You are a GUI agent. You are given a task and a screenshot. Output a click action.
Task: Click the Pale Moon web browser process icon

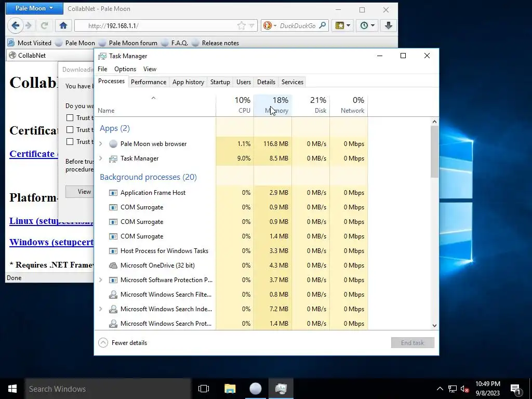tap(113, 144)
